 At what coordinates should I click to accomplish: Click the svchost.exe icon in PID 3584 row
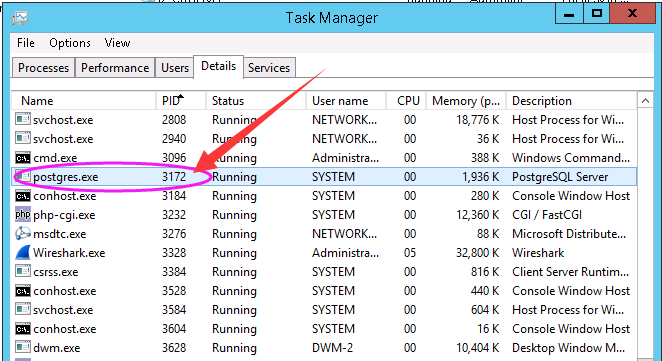tap(23, 309)
